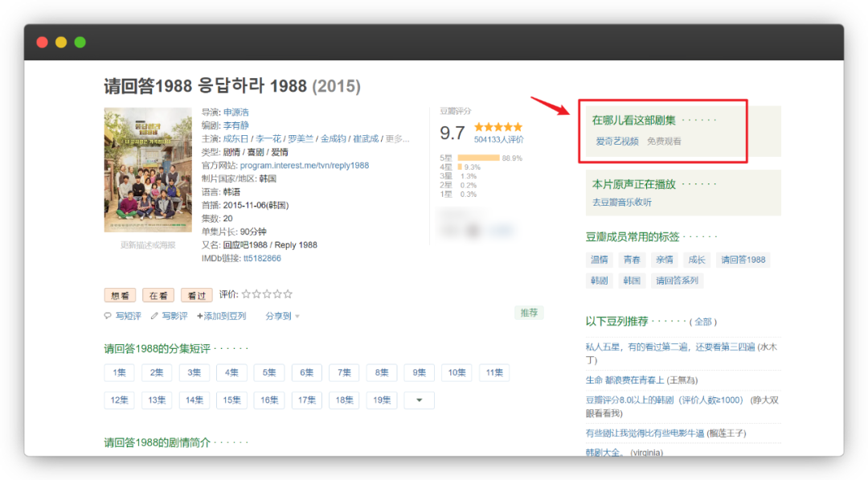Select the 请回答1988 tag

743,260
